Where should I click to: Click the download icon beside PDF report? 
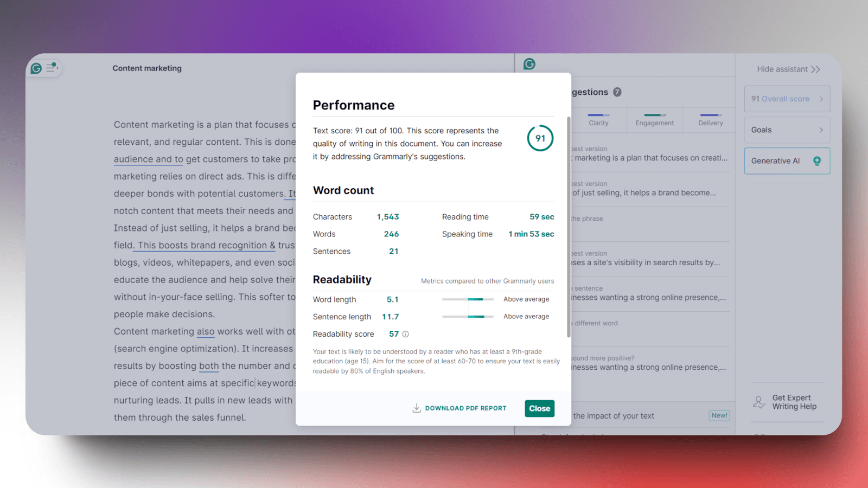click(417, 408)
